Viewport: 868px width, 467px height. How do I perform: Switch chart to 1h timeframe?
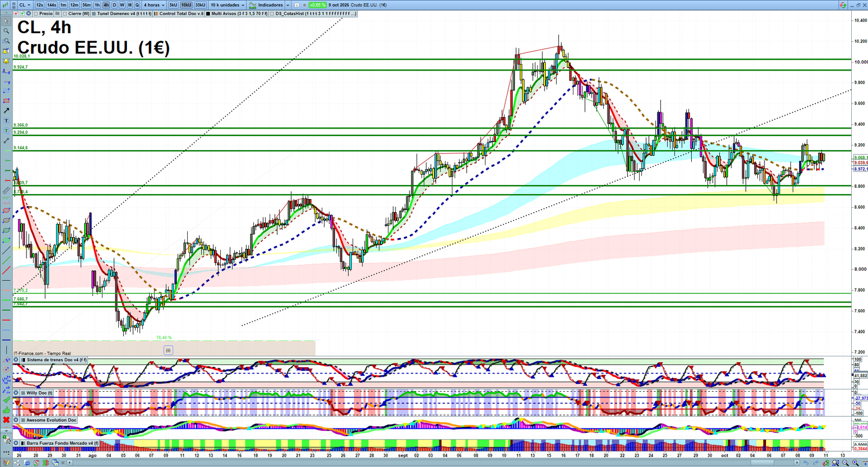pyautogui.click(x=97, y=5)
